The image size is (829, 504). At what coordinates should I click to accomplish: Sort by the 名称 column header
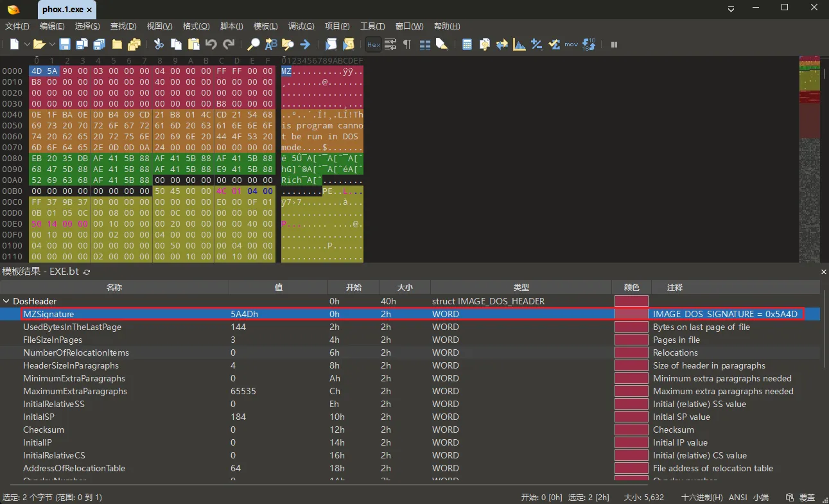(114, 287)
